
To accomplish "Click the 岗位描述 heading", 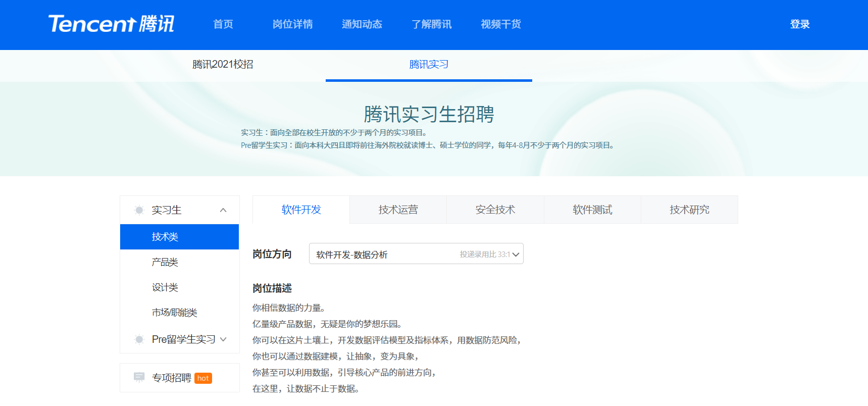I will click(272, 288).
